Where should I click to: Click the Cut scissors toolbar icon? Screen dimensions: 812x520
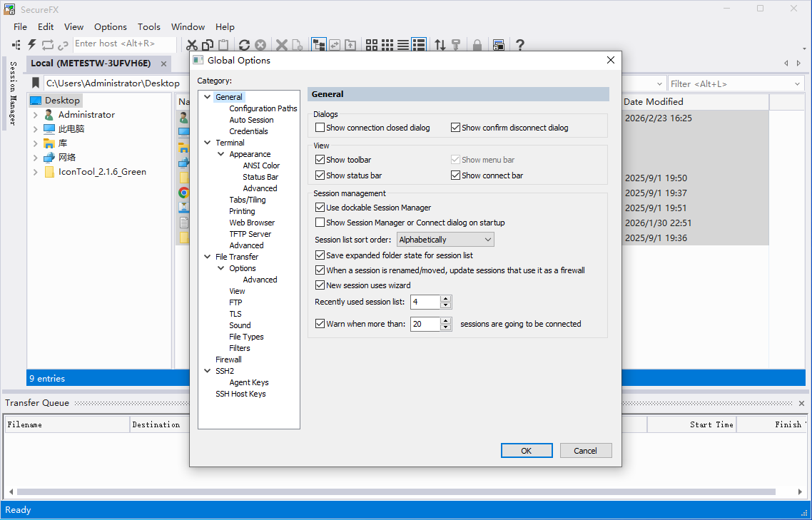pos(192,45)
